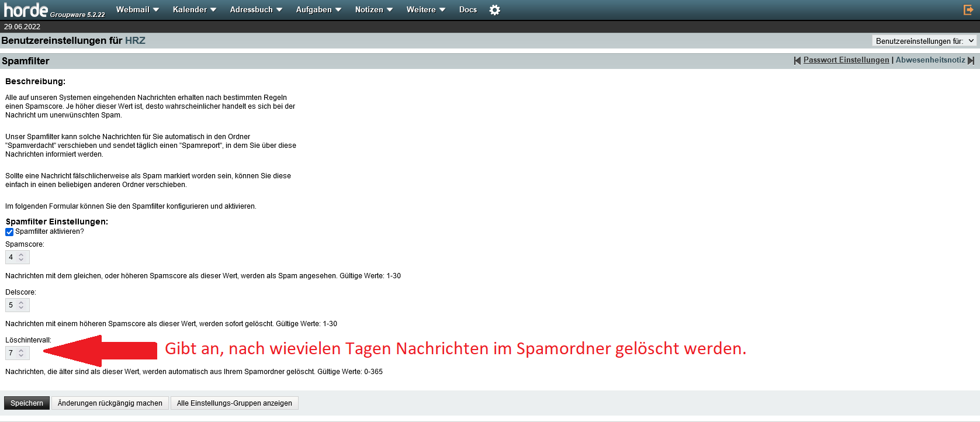Image resolution: width=980 pixels, height=422 pixels.
Task: Click Alle Einstellungs-Gruppen anzeigen button
Action: pyautogui.click(x=234, y=403)
